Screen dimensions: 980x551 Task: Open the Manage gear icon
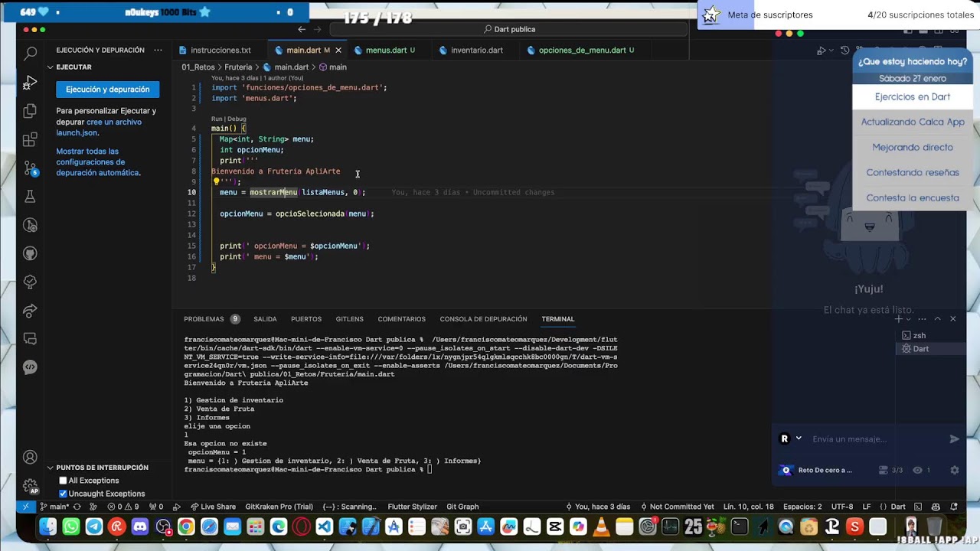31,486
